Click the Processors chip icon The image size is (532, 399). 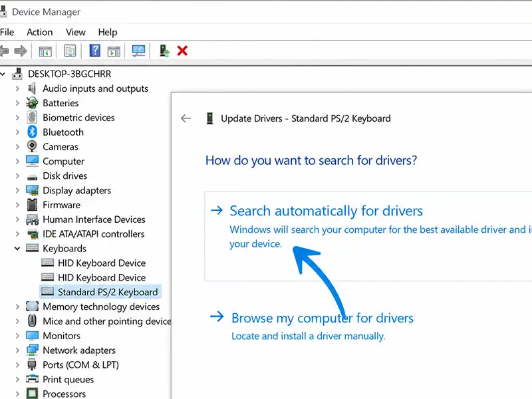tap(32, 394)
